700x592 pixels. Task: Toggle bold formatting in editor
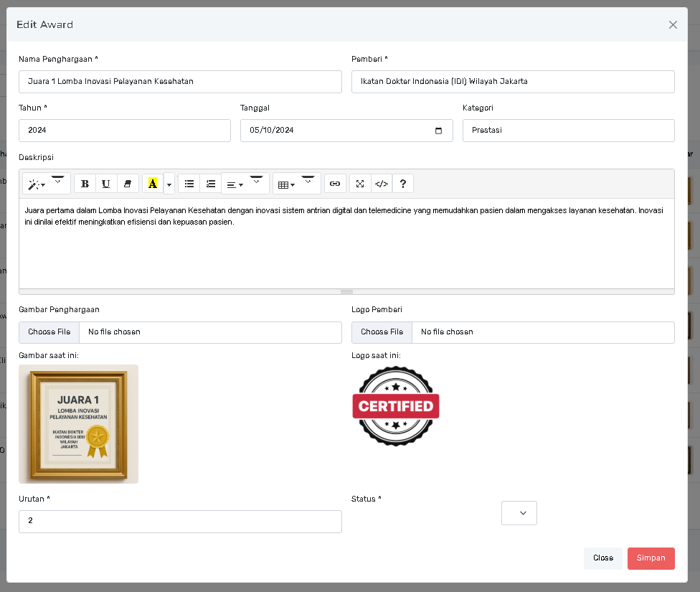[x=85, y=184]
